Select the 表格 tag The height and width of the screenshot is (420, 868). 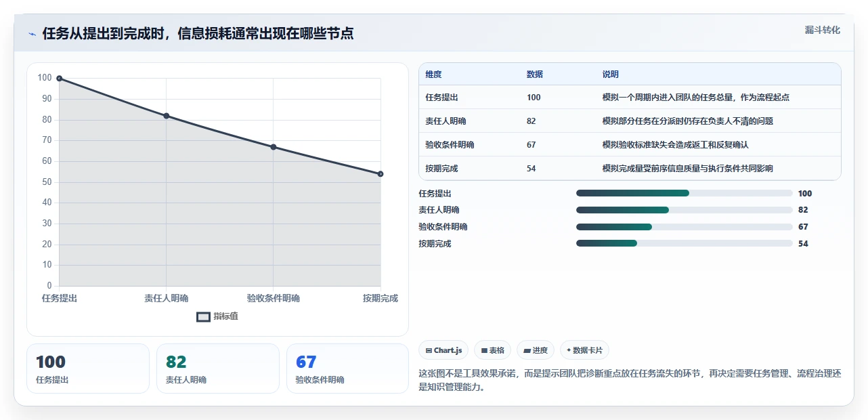click(492, 350)
